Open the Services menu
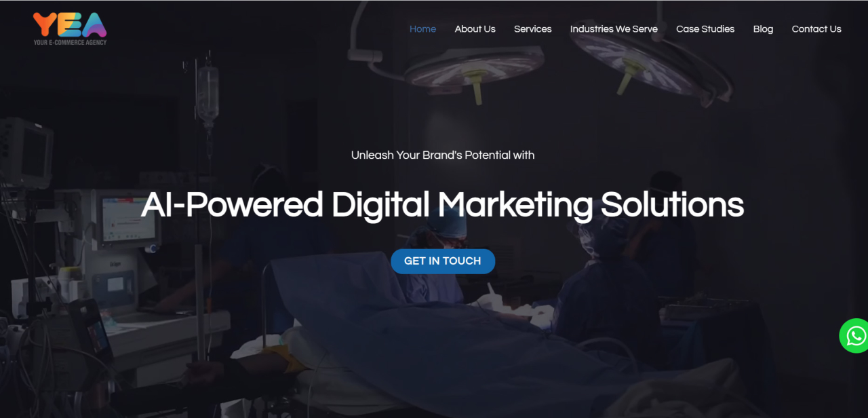 [x=532, y=28]
